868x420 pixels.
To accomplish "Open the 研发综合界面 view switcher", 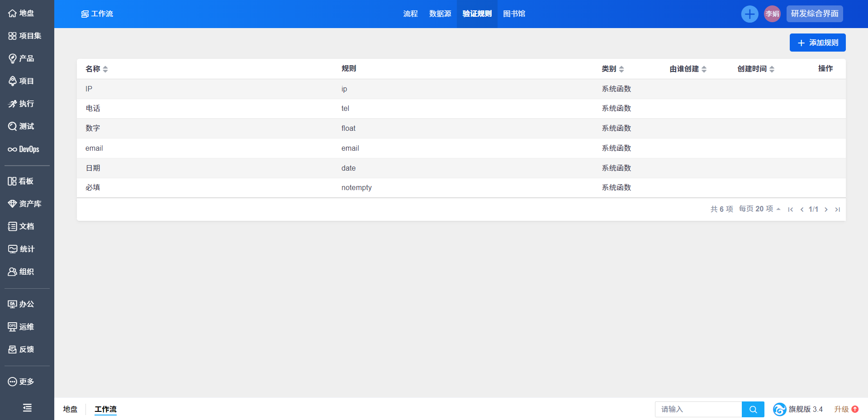I will 814,14.
